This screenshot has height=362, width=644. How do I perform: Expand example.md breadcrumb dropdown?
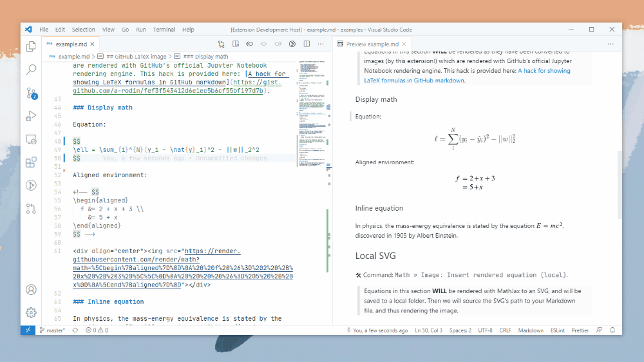point(70,57)
